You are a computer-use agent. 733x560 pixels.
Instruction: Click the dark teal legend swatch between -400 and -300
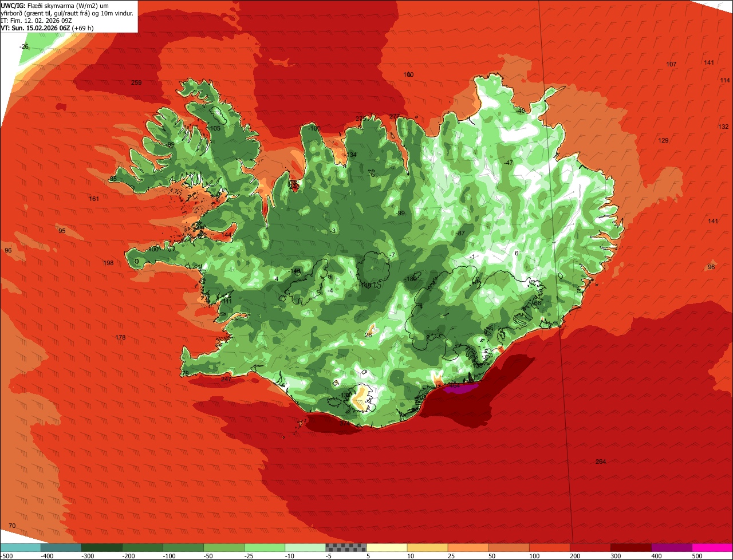(61, 547)
